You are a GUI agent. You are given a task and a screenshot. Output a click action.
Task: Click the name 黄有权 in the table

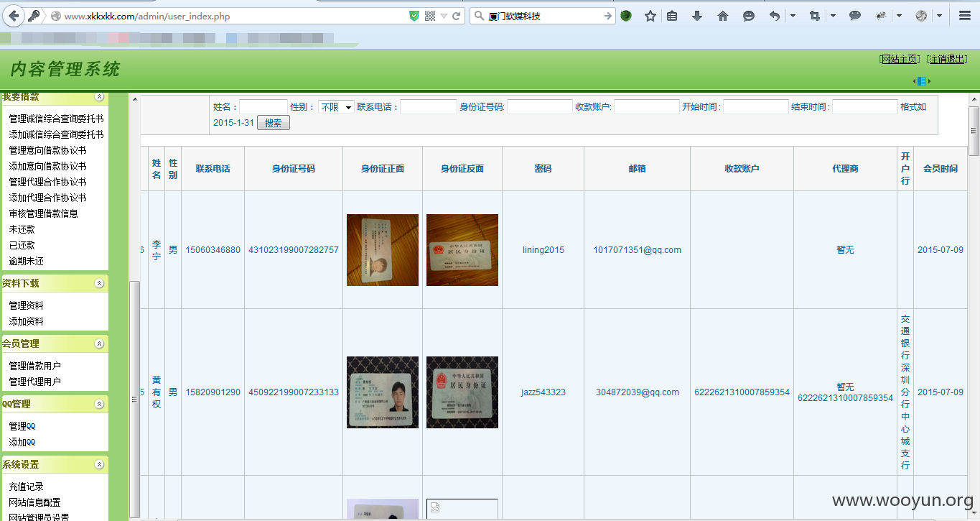click(157, 392)
